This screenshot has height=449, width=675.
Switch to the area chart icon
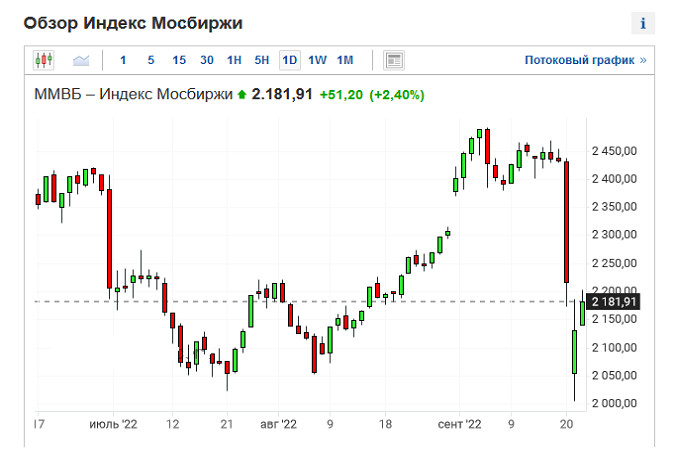(81, 60)
